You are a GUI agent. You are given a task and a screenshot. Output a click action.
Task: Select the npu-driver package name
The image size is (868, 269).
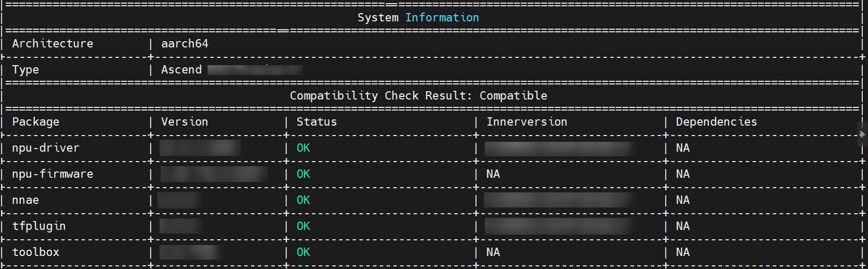[x=46, y=148]
